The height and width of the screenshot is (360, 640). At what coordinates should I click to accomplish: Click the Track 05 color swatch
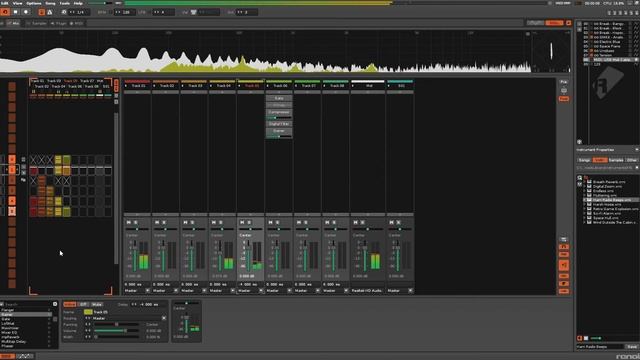coord(88,312)
